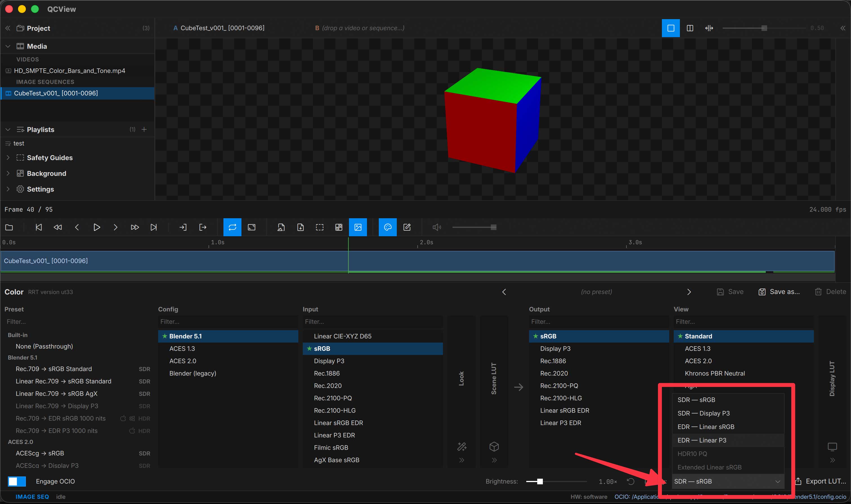Expand the Display LUT panel chevrons
This screenshot has width=851, height=504.
[832, 460]
